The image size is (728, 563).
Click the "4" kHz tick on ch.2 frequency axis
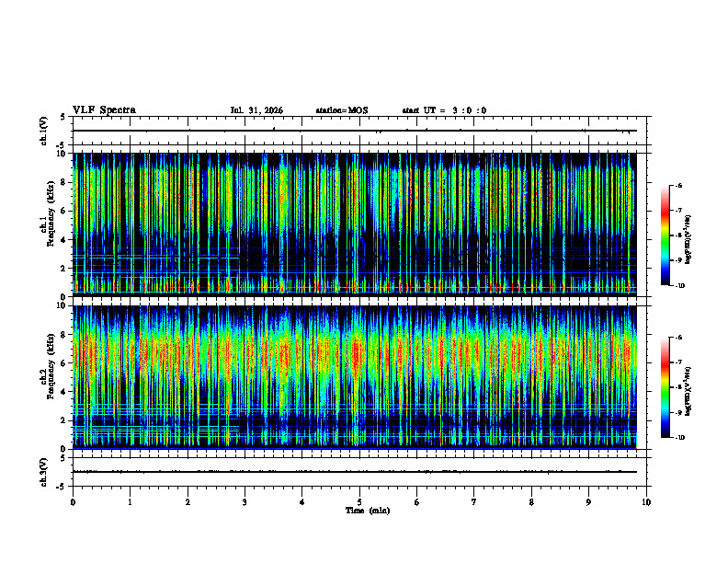(x=64, y=392)
